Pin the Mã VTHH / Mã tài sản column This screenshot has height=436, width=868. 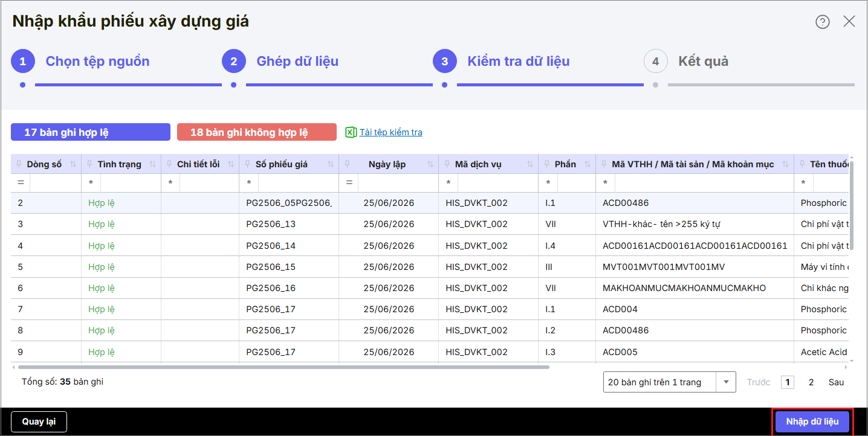point(604,164)
